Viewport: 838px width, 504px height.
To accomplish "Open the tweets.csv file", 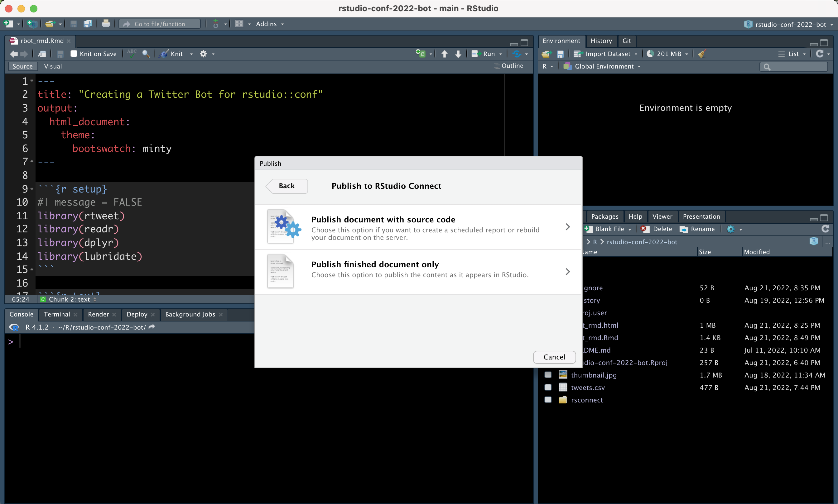I will (588, 387).
